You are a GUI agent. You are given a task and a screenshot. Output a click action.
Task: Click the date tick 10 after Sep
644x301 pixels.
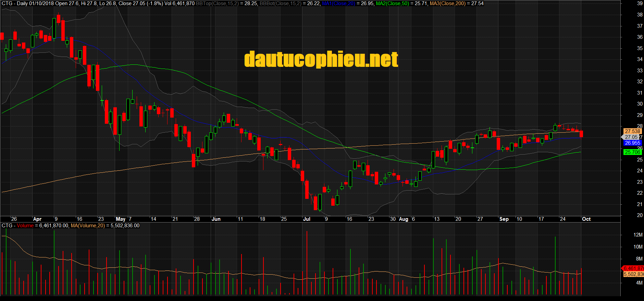(x=519, y=219)
